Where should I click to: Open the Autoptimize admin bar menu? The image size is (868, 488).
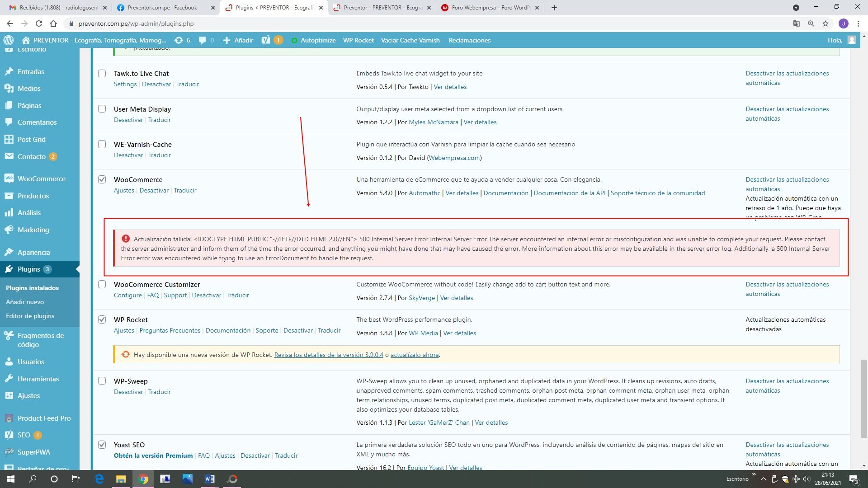313,40
